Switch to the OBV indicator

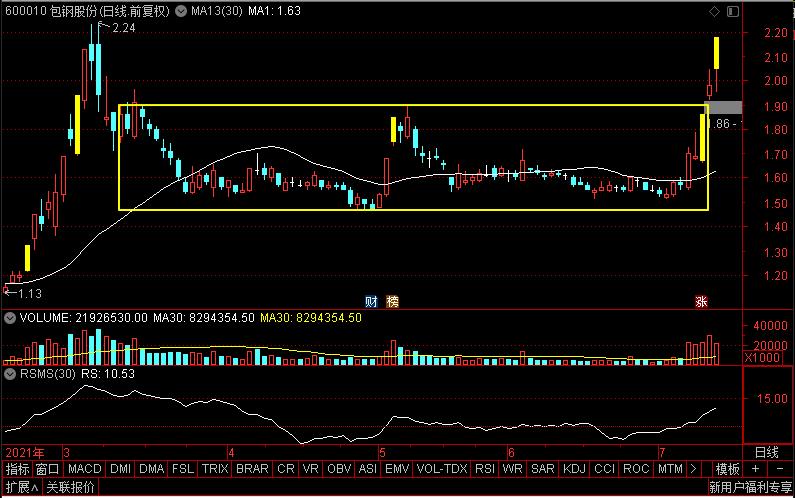(x=339, y=469)
